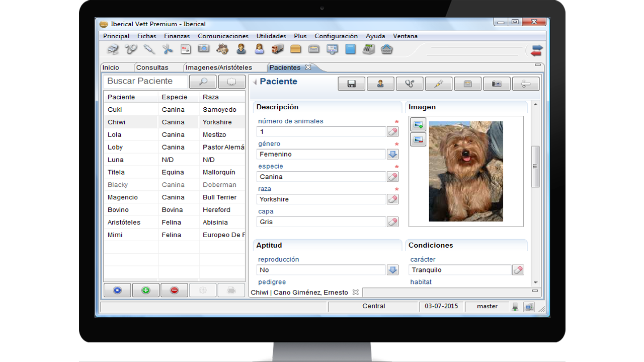The height and width of the screenshot is (362, 644).
Task: Clear the raza field with eraser button
Action: coord(392,199)
